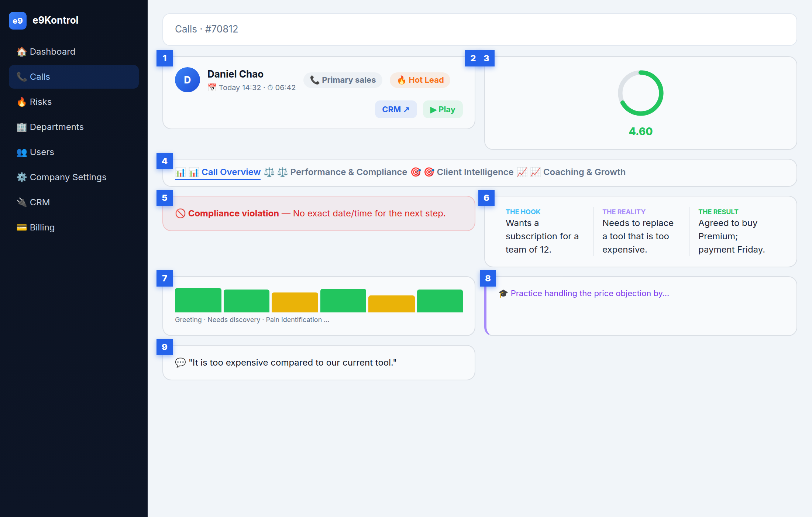Switch to Coaching & Growth tab
This screenshot has height=517, width=812.
[x=571, y=172]
